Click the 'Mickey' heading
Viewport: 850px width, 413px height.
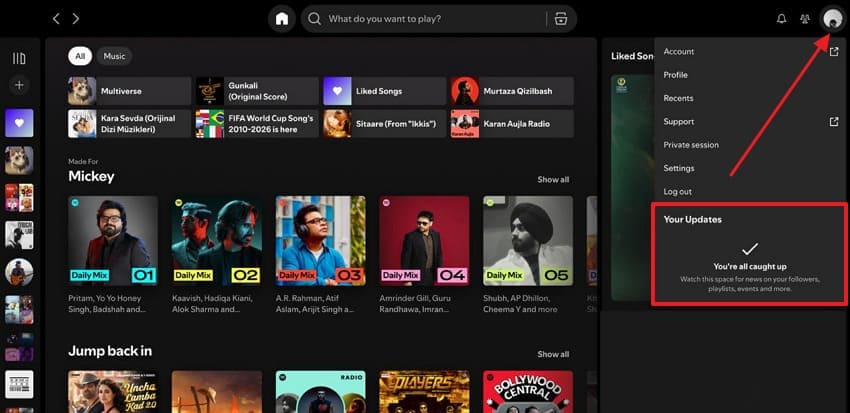[x=91, y=177]
